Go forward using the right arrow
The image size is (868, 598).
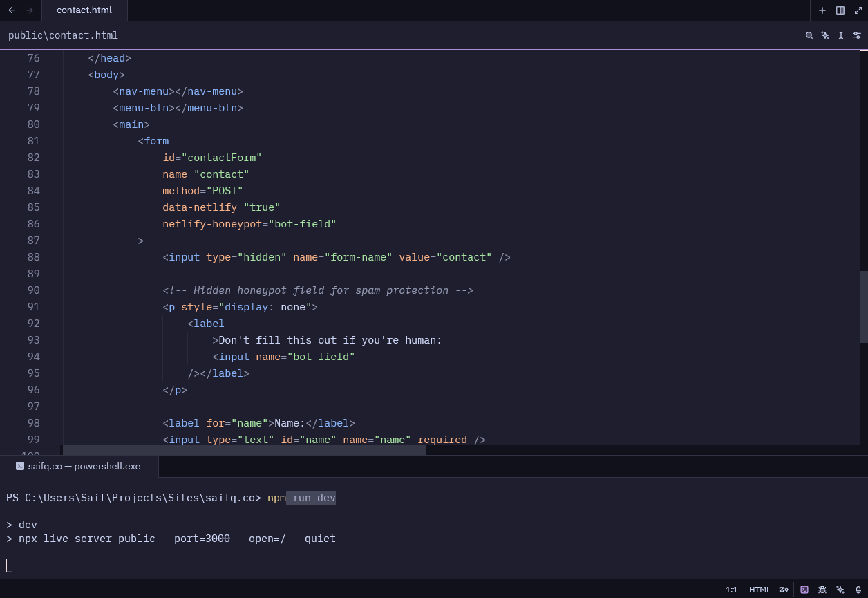tap(30, 10)
